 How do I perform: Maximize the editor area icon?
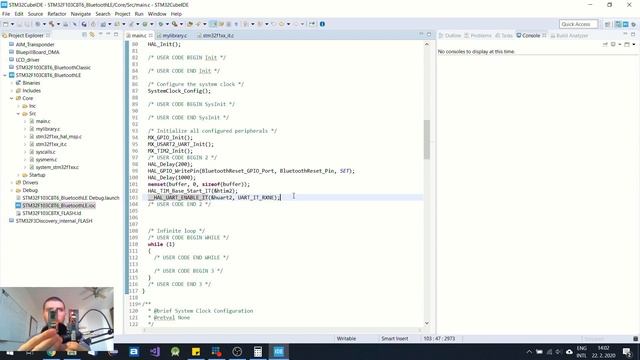tap(429, 34)
